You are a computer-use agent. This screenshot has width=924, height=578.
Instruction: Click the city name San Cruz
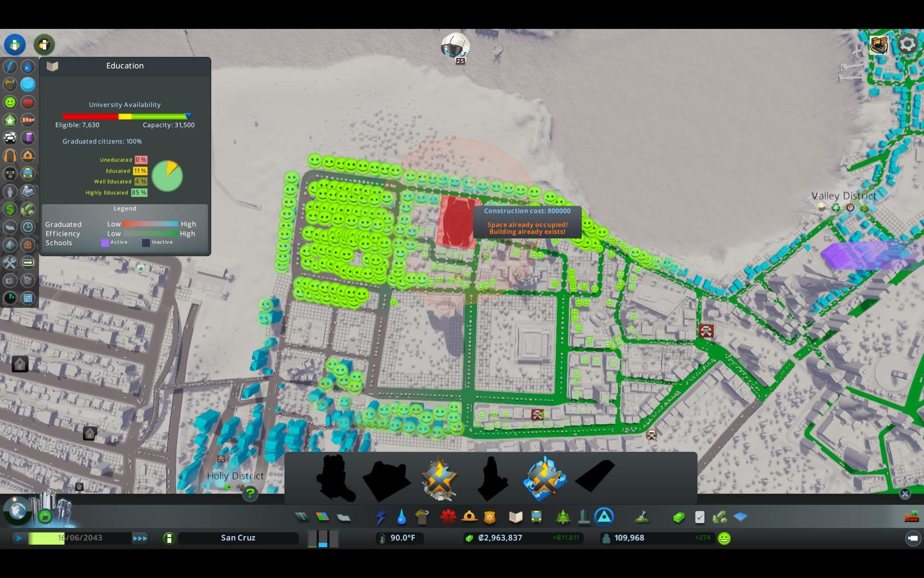pos(238,538)
